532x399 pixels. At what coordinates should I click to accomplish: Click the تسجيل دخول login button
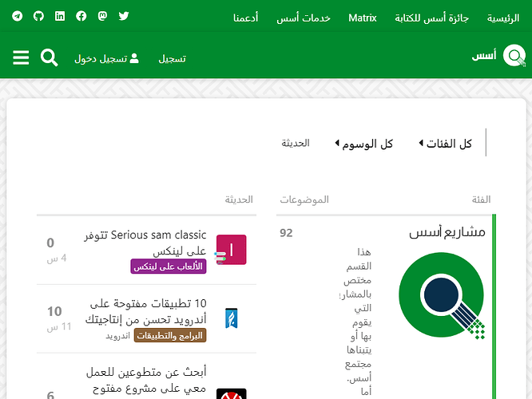point(106,58)
